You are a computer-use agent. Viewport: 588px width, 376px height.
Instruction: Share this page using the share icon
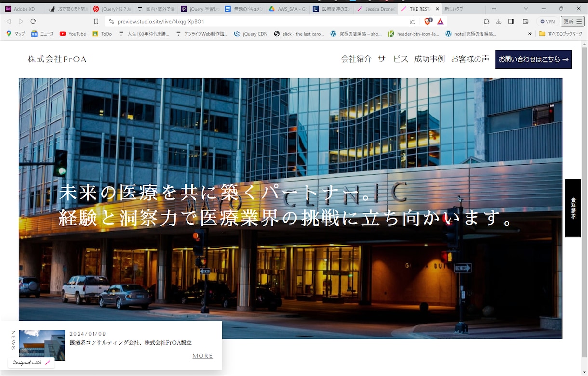click(413, 21)
